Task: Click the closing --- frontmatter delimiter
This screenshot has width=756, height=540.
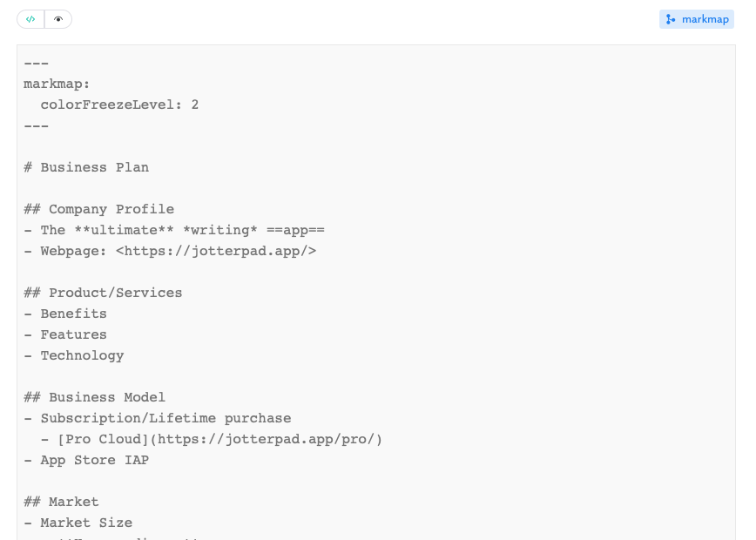Action: point(36,125)
